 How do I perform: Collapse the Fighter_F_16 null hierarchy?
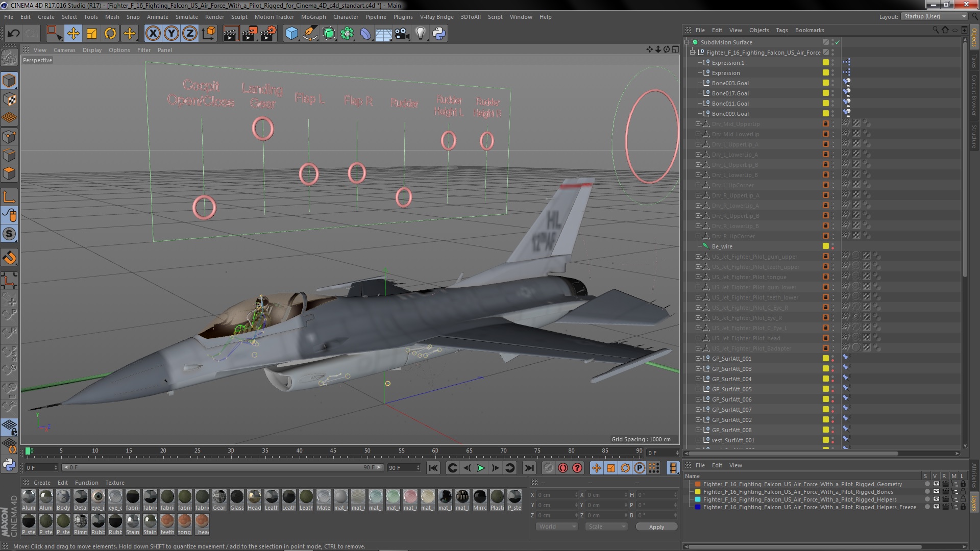click(x=693, y=53)
